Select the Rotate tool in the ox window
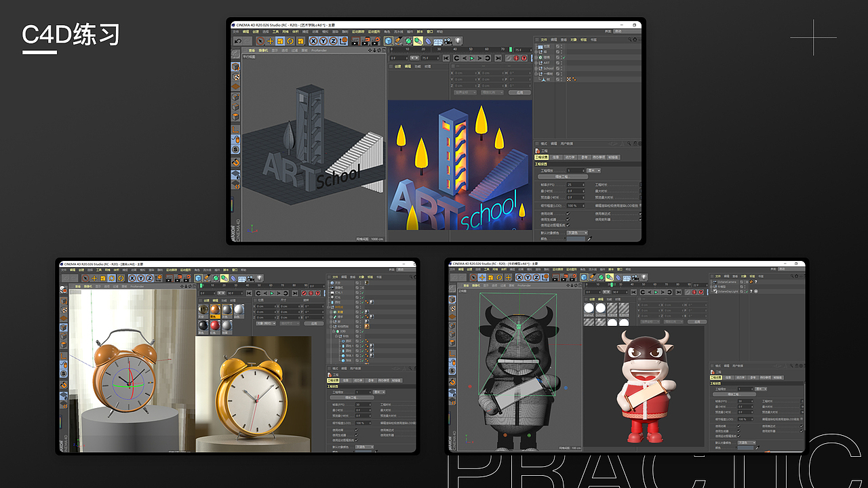Image resolution: width=868 pixels, height=488 pixels. point(500,277)
